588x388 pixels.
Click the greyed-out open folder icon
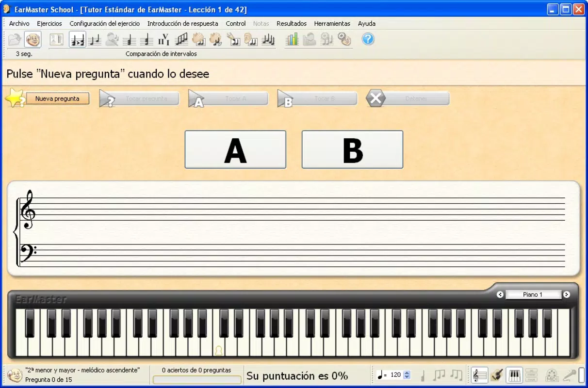[15, 39]
